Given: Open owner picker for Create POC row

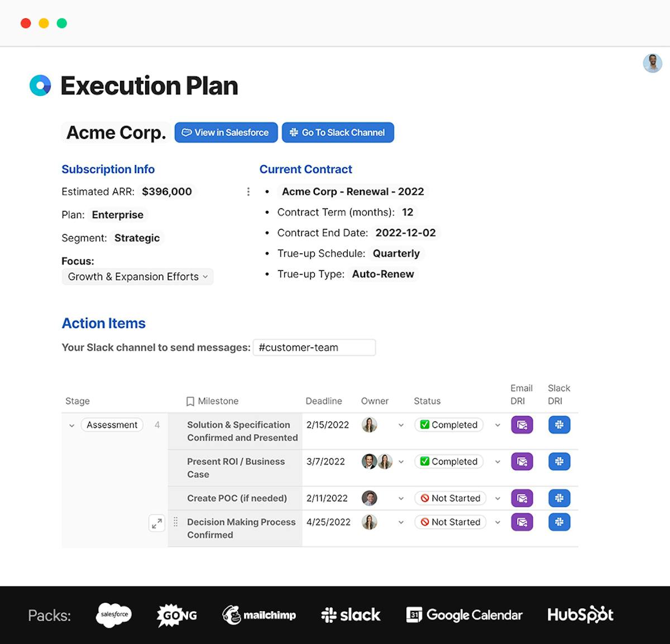Looking at the screenshot, I should pyautogui.click(x=401, y=498).
